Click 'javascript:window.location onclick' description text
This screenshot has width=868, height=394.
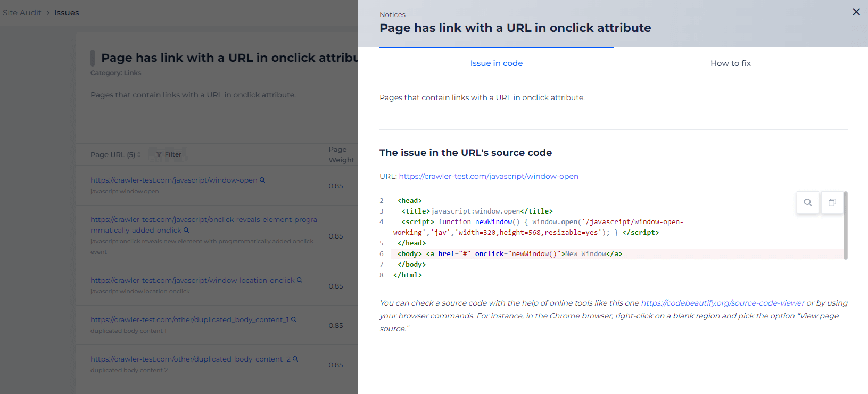click(x=140, y=291)
